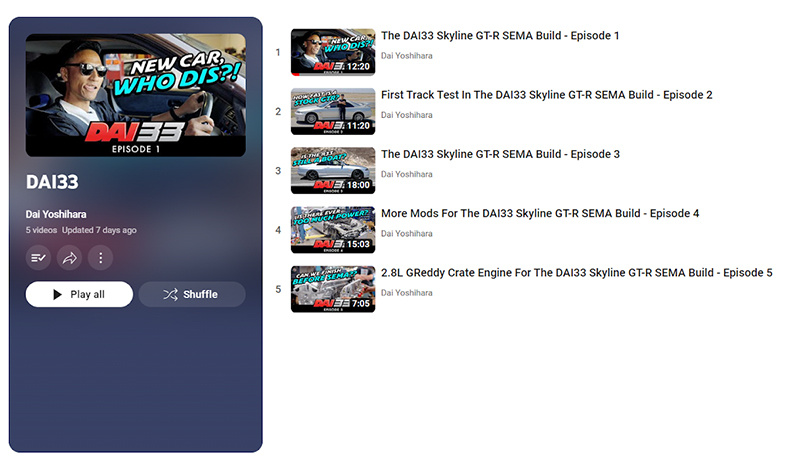Viewport: 800px width, 462px height.
Task: Click the Dai Yoshihara channel name under Episode 2
Action: point(407,115)
